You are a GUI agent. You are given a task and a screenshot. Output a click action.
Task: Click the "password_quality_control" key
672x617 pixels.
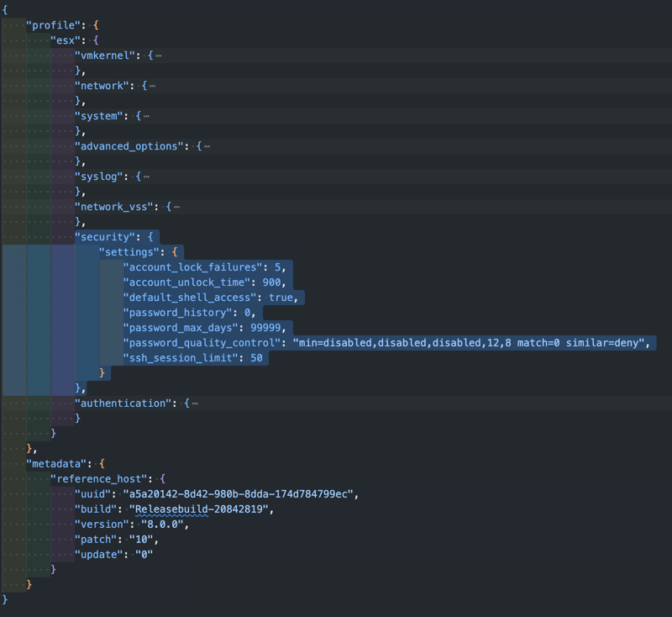coord(202,343)
